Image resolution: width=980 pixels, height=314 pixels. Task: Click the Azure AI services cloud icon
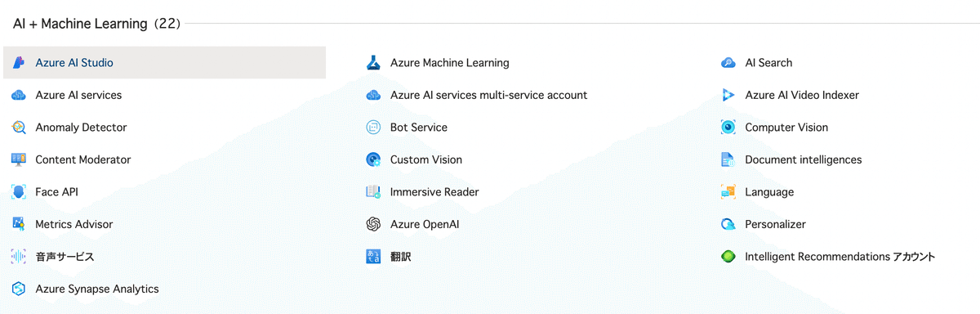click(19, 95)
